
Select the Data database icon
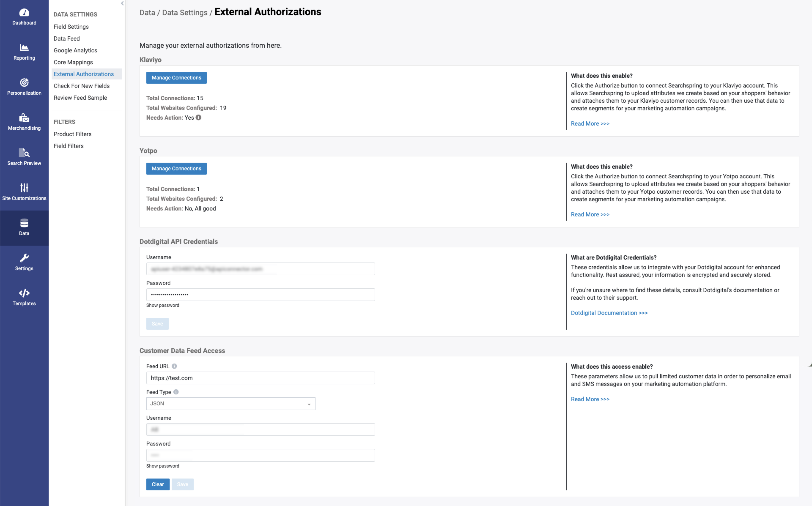[24, 223]
